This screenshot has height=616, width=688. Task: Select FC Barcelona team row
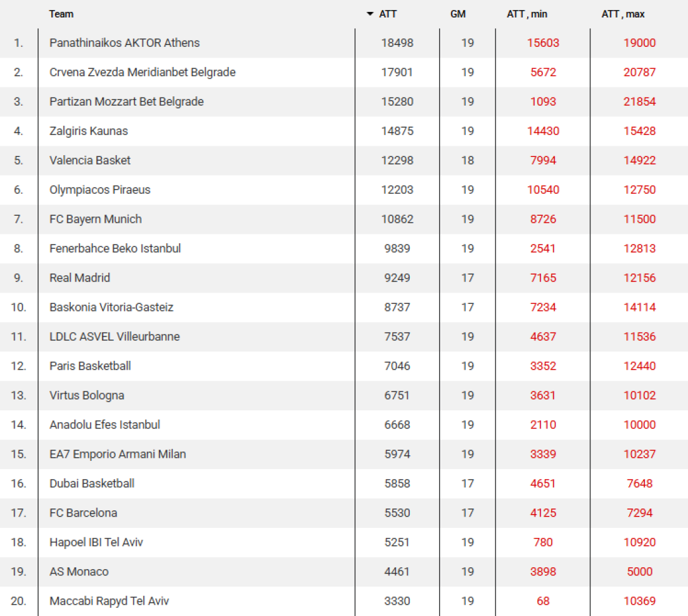(x=83, y=513)
